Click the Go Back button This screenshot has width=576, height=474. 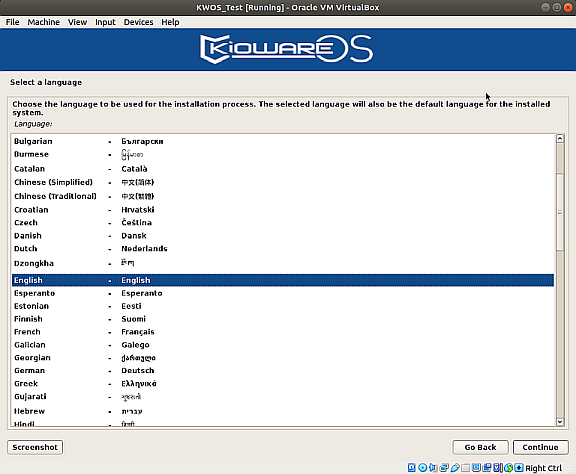coord(480,447)
